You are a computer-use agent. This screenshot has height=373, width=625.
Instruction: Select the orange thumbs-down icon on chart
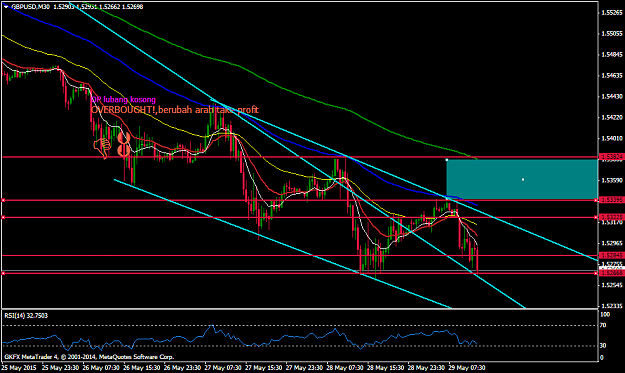point(102,148)
